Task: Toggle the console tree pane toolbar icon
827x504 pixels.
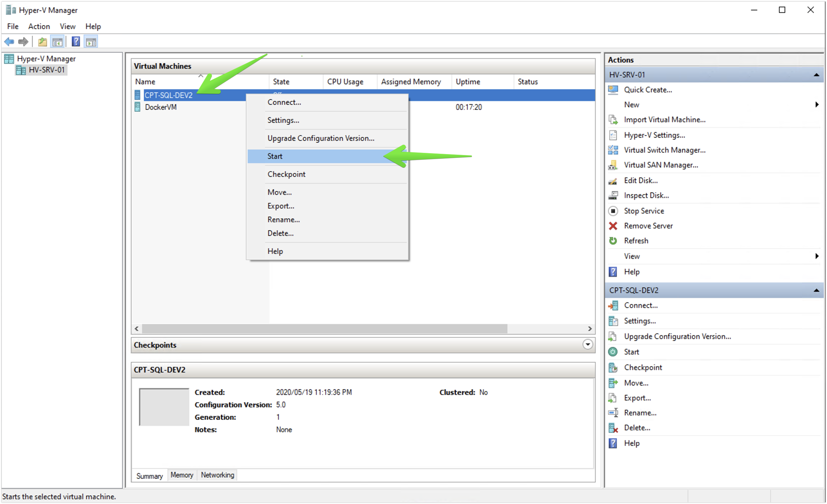Action: (57, 42)
